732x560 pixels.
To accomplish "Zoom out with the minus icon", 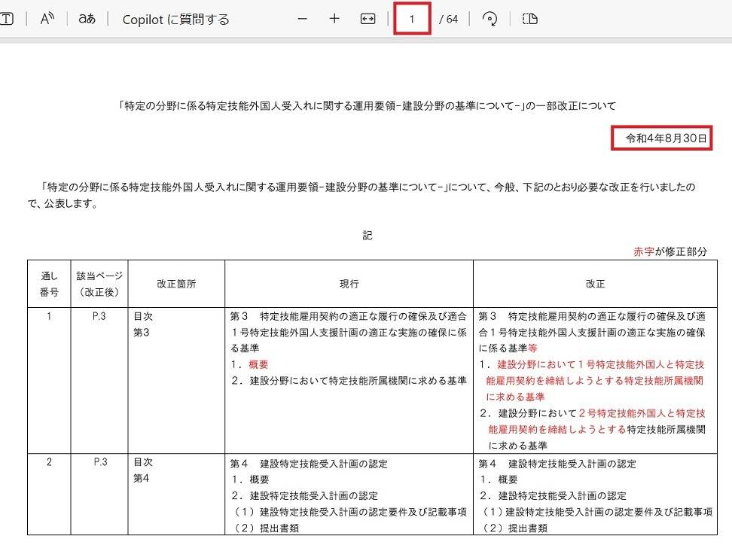I will tap(303, 19).
